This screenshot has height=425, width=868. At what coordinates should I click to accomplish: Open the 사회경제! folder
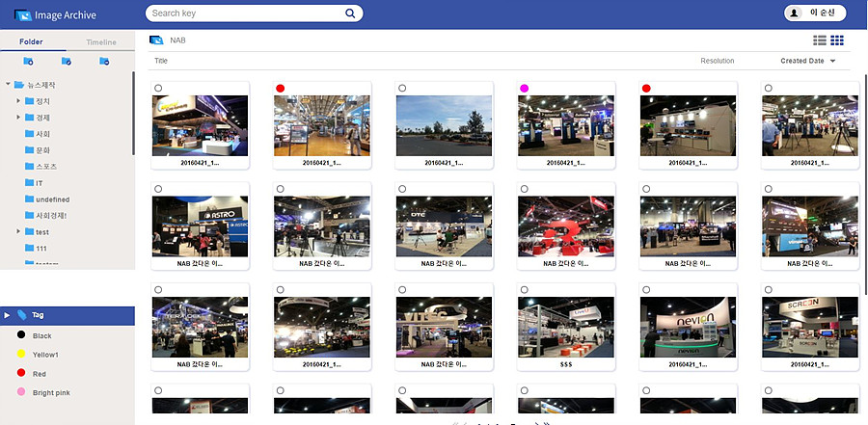[x=51, y=215]
